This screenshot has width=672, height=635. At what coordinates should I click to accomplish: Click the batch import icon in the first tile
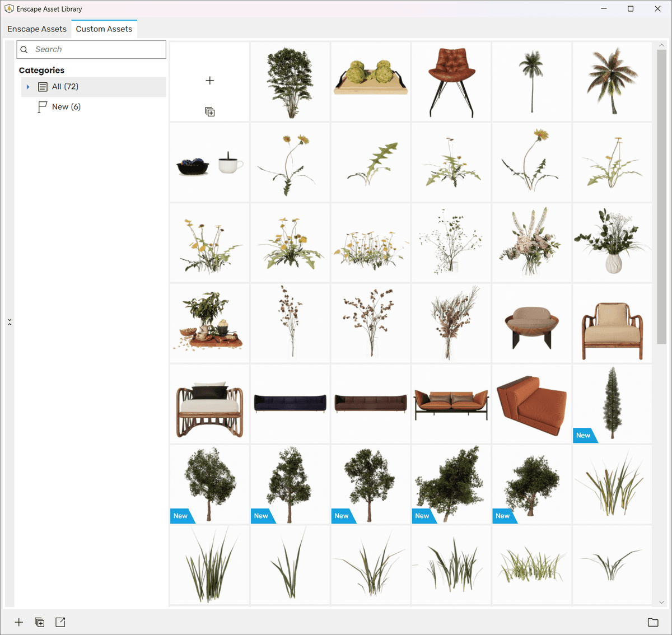pyautogui.click(x=209, y=112)
